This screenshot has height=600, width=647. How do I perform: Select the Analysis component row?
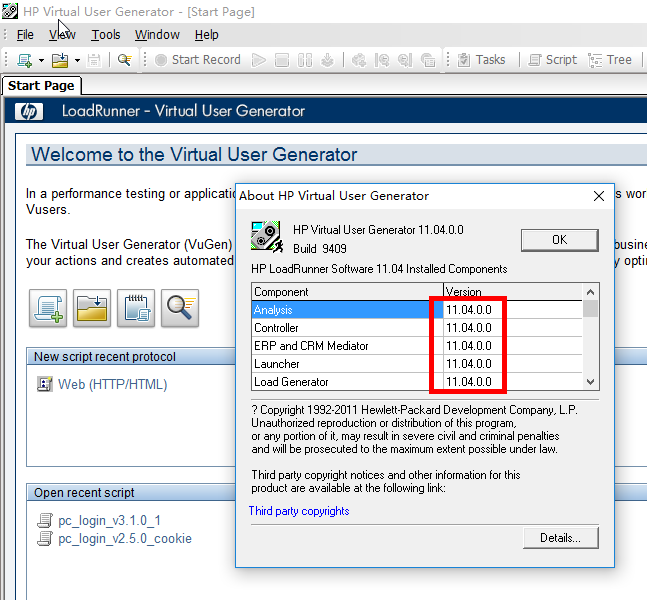417,310
